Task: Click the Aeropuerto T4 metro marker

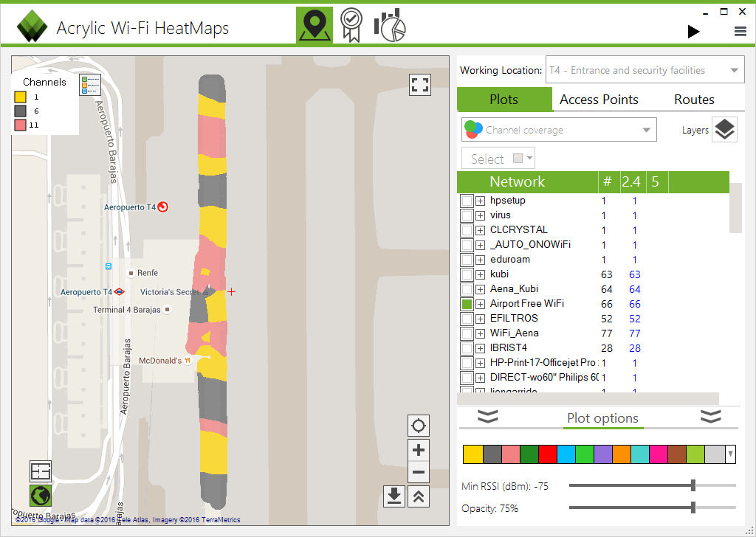Action: 119,292
